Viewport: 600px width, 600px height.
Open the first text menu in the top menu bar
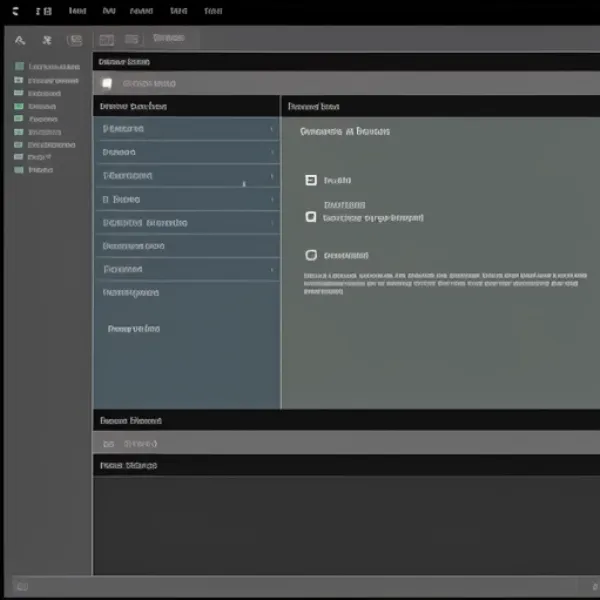click(77, 11)
